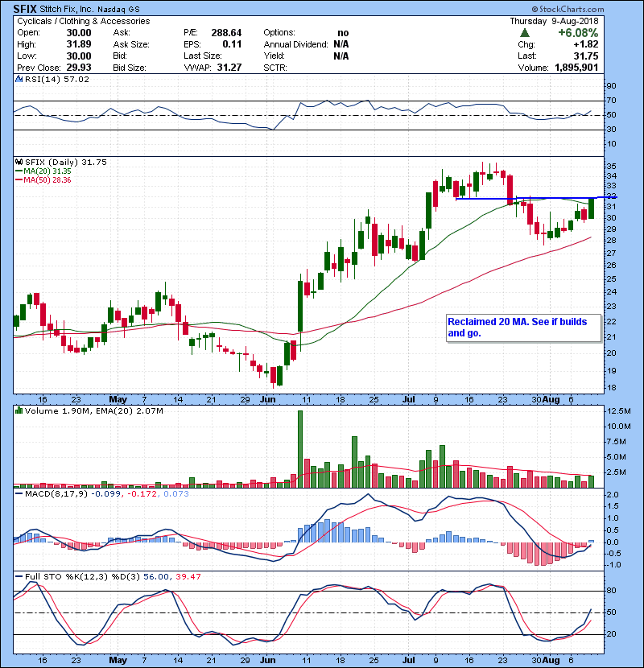Click the Last price 31.75 in header
The height and width of the screenshot is (668, 644).
(586, 56)
